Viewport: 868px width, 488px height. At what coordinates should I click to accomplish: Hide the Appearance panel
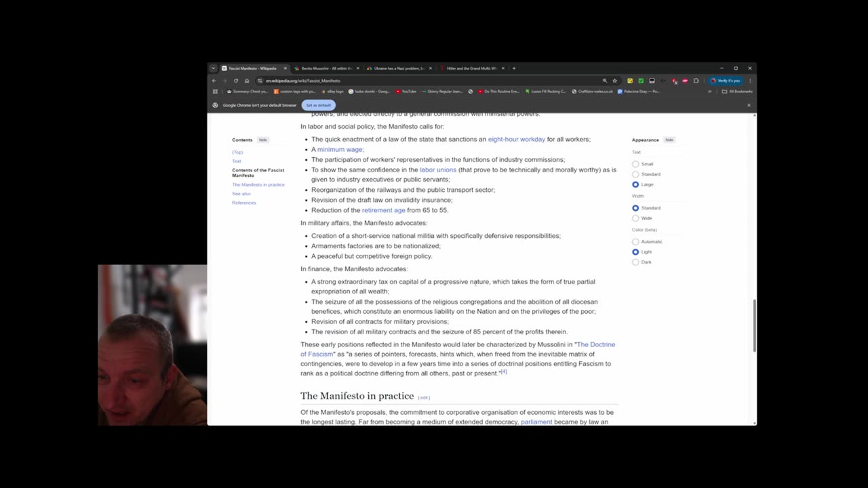click(669, 140)
